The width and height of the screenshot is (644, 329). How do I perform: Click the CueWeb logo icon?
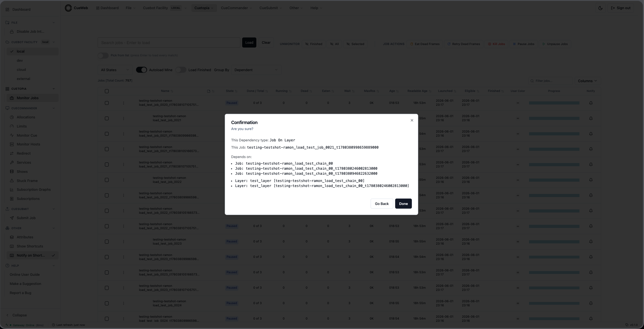(x=68, y=8)
